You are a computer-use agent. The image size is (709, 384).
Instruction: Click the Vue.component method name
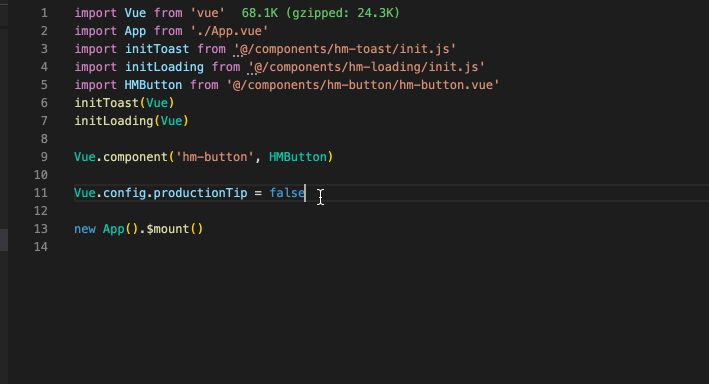(135, 157)
